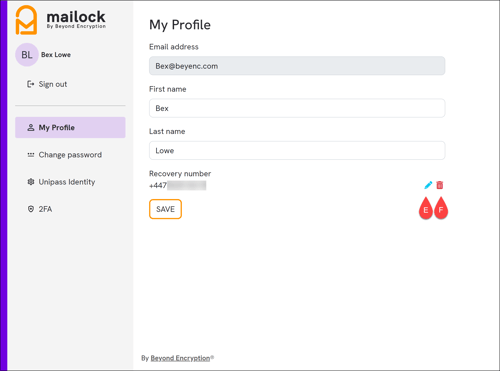Follow the Beyond Encryption link
This screenshot has width=500, height=371.
click(x=180, y=358)
